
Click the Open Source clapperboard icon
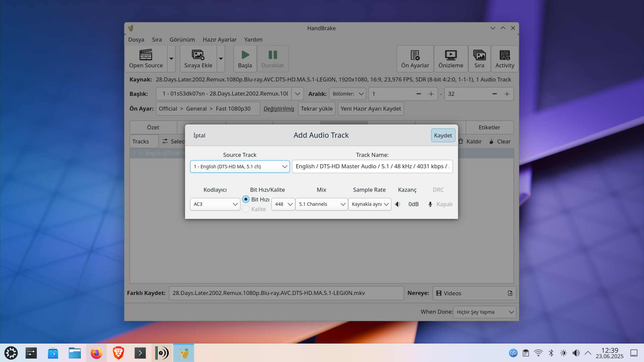pos(146,55)
